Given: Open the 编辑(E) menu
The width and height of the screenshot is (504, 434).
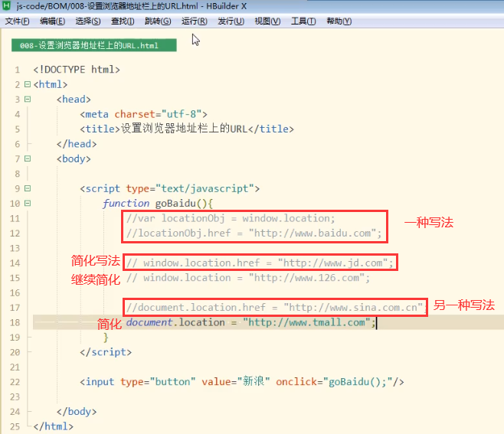Looking at the screenshot, I should click(52, 21).
